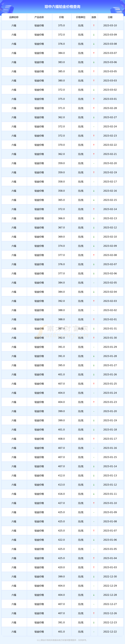Screen dimensions: 125x644
Task: Click the up arrow in the 2023-02-08 row
Action: click(94, 255)
